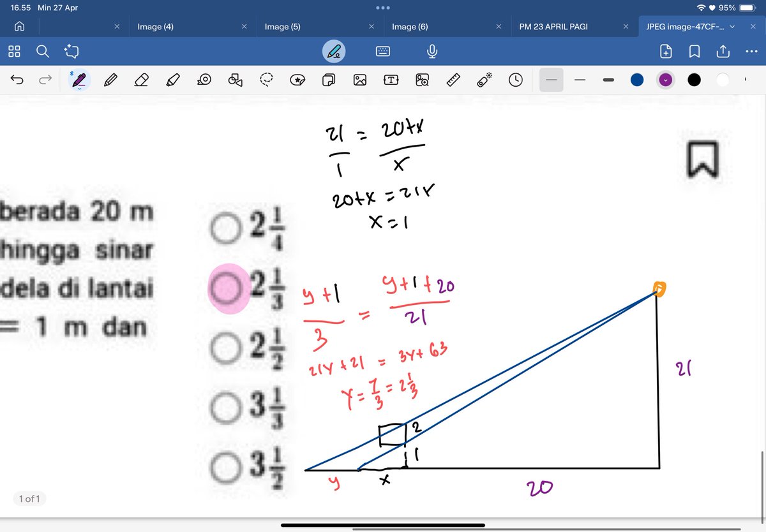Open the iPad multitasking three-dot control

(x=383, y=8)
